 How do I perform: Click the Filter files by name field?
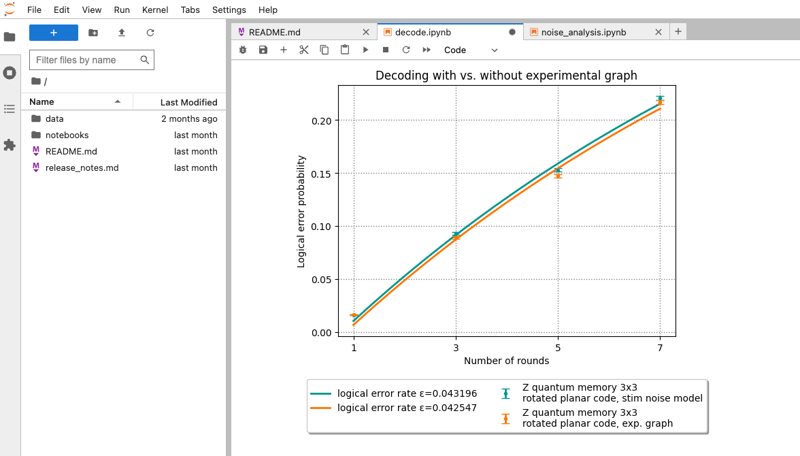pos(86,60)
